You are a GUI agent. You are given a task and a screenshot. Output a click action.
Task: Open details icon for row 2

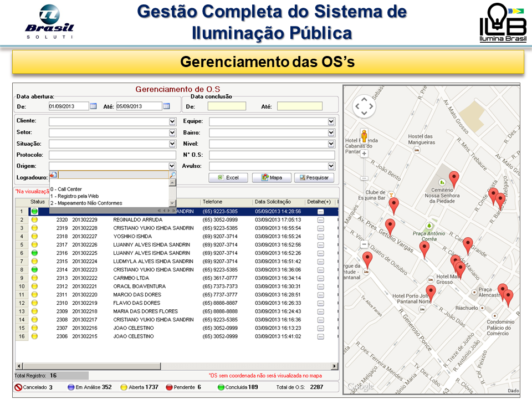click(320, 220)
